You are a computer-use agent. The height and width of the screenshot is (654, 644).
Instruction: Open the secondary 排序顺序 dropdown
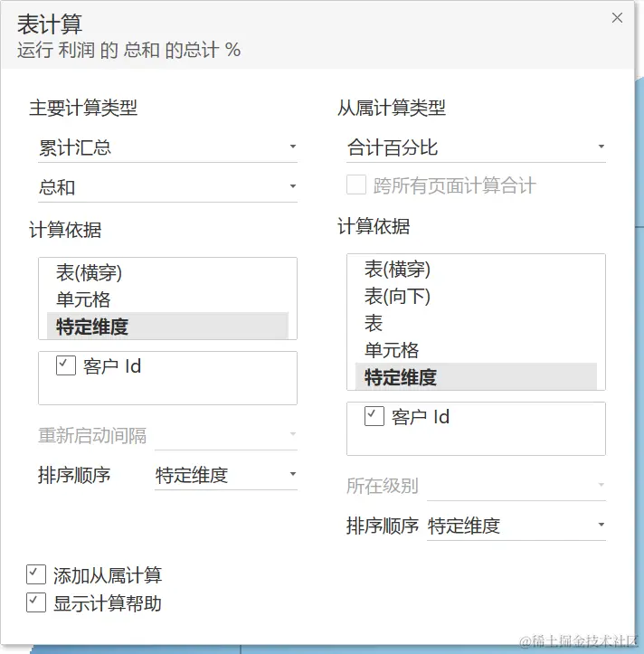(516, 526)
